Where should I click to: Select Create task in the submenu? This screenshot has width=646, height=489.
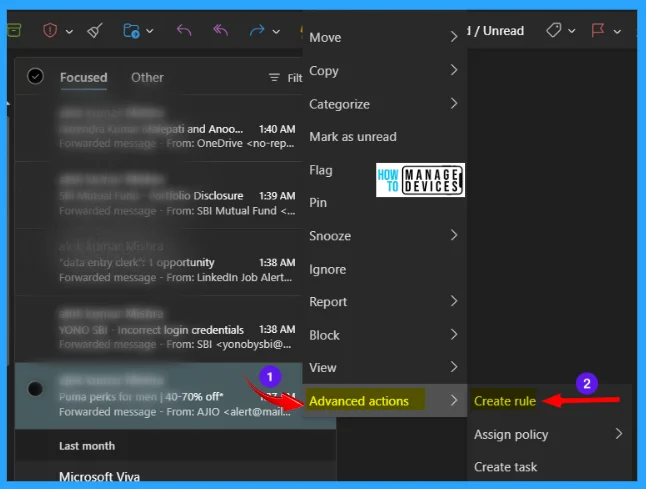[x=550, y=467]
